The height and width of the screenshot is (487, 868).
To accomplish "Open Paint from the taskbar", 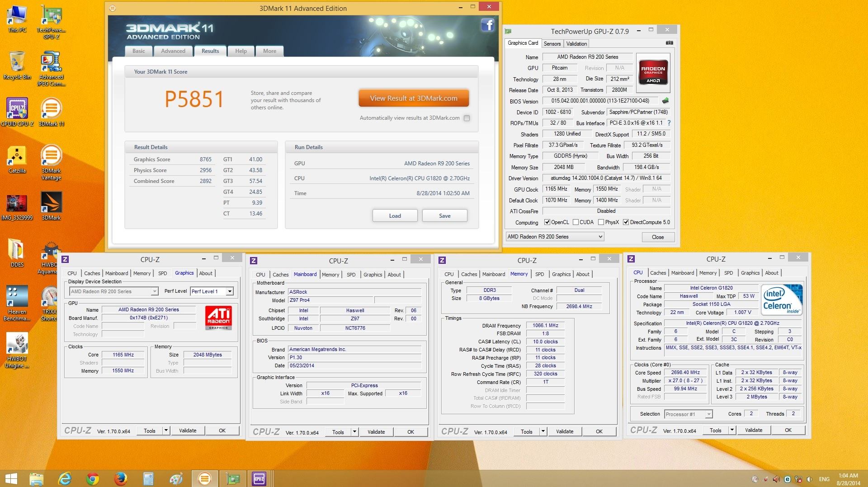I will click(176, 478).
